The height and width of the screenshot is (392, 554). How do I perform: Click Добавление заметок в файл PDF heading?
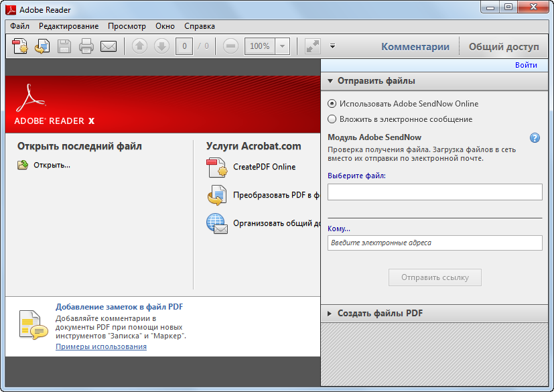click(x=119, y=307)
